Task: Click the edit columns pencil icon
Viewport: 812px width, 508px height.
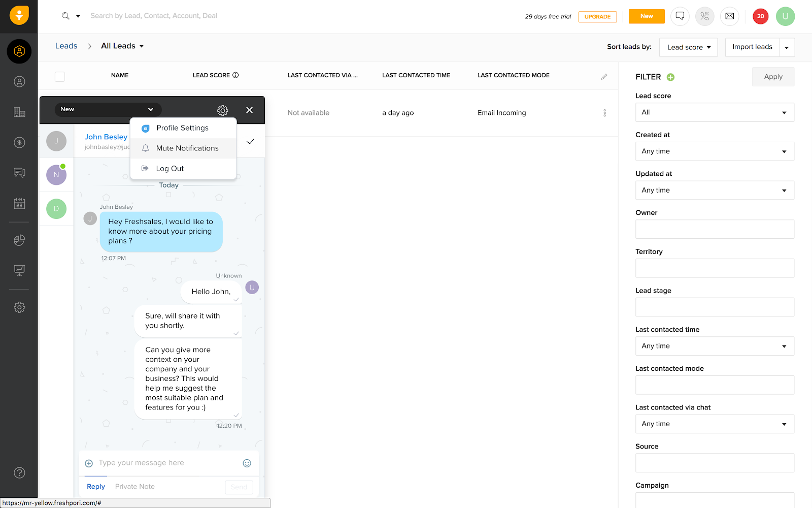Action: (x=604, y=77)
